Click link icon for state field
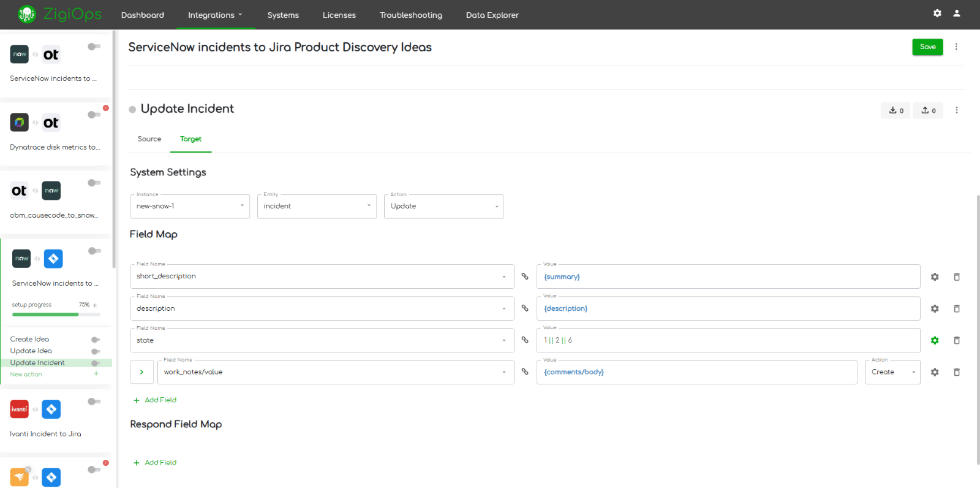The width and height of the screenshot is (980, 488). click(x=525, y=340)
